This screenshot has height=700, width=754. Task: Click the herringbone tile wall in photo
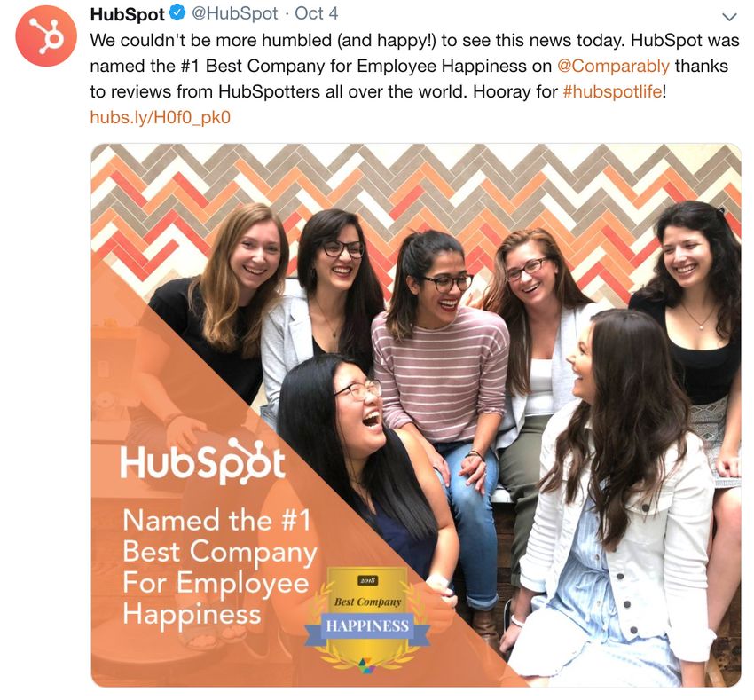click(416, 187)
